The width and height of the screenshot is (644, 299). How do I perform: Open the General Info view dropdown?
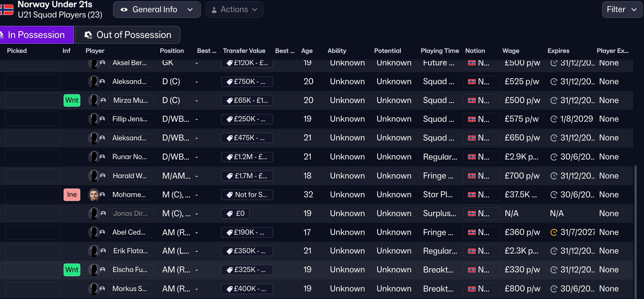(x=157, y=9)
